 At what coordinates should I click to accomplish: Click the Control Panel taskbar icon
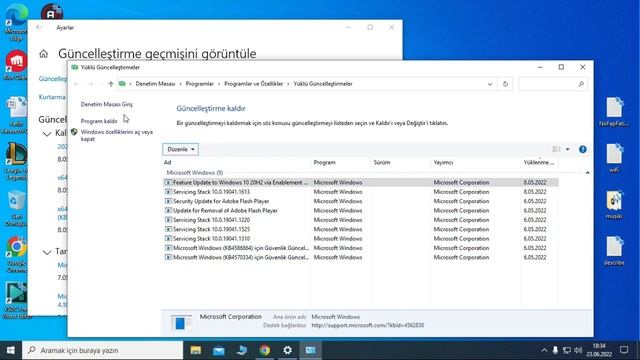[310, 350]
